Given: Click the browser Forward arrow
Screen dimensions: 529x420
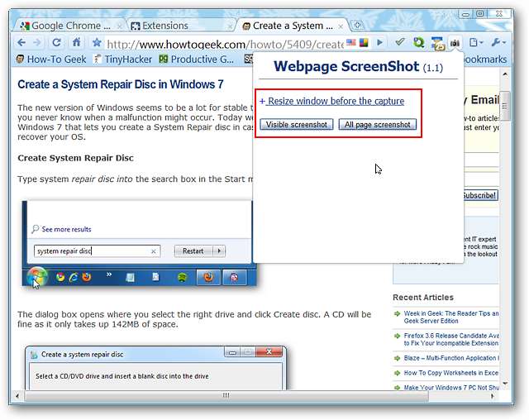Looking at the screenshot, I should [x=36, y=42].
